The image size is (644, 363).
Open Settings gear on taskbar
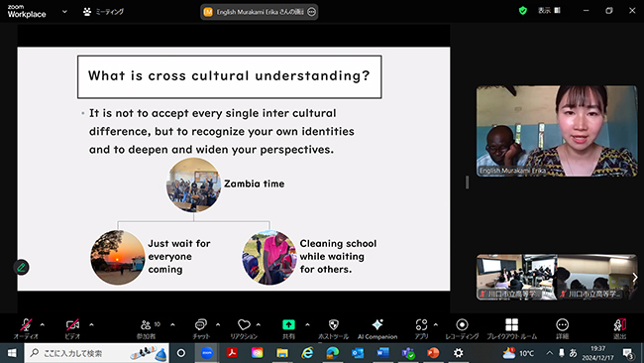pyautogui.click(x=459, y=353)
